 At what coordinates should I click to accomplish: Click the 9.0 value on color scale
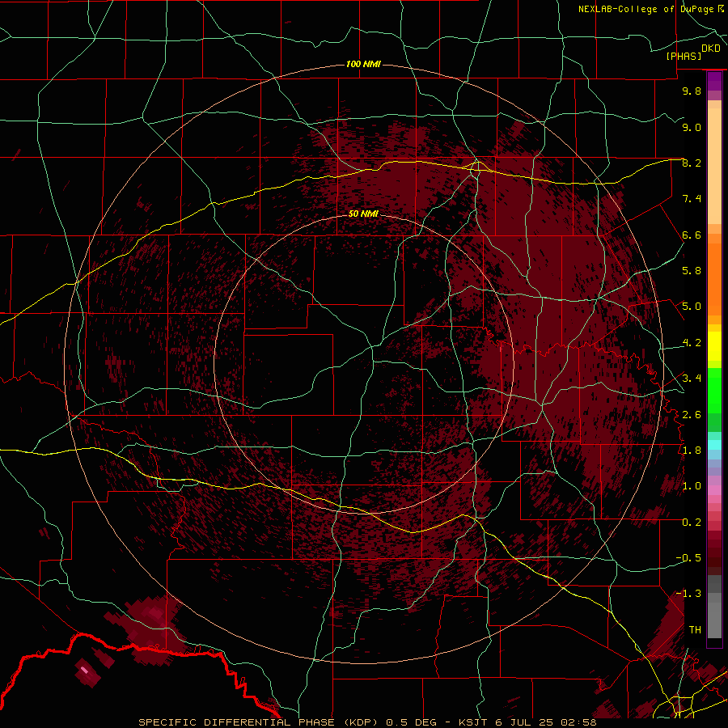692,127
